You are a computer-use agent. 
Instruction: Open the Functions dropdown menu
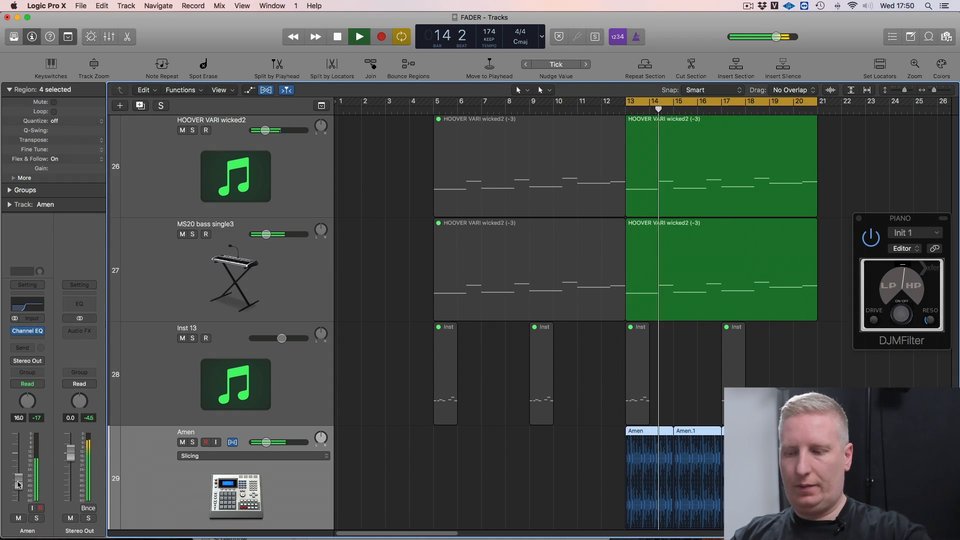click(x=184, y=90)
